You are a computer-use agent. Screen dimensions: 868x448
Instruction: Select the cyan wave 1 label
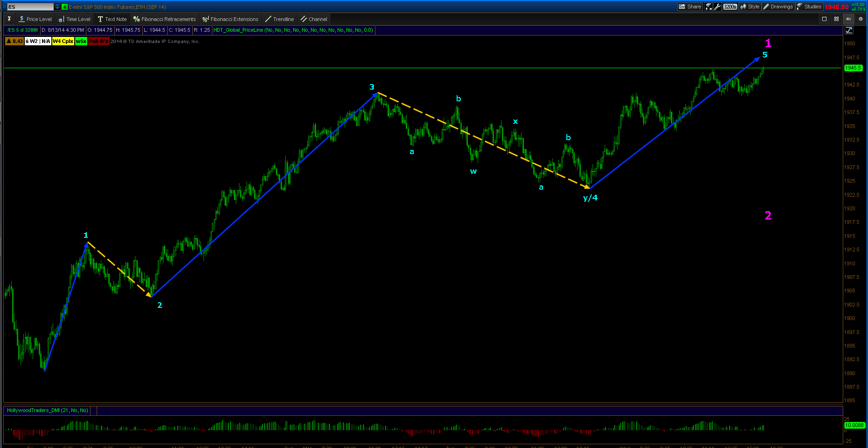86,235
